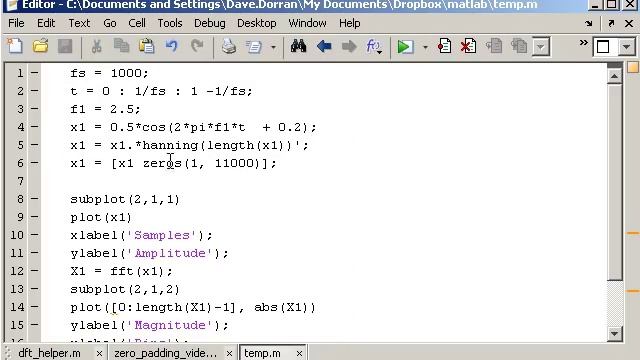The width and height of the screenshot is (640, 360).
Task: Toggle breakpoint dash on line 8
Action: click(34, 199)
